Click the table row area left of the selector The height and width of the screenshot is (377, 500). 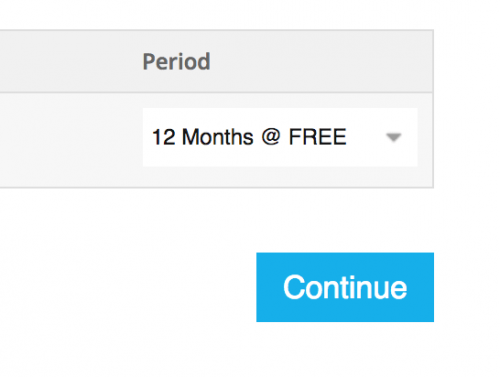coord(71,140)
